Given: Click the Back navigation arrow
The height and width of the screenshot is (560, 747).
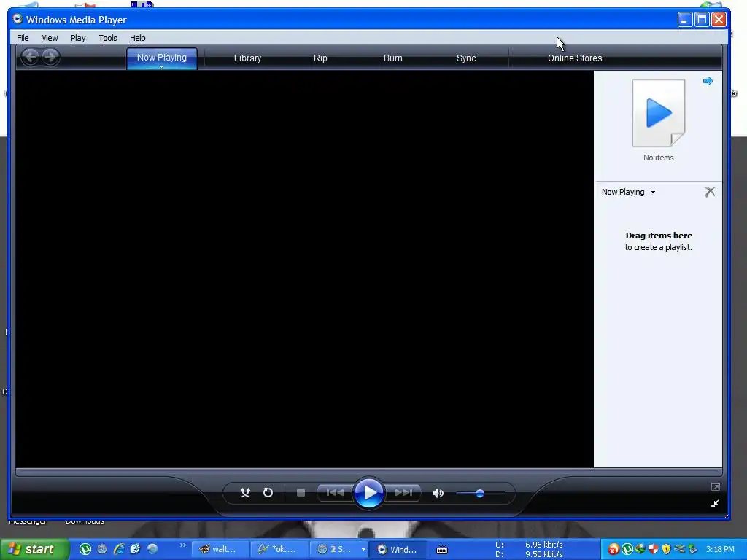Looking at the screenshot, I should [30, 58].
